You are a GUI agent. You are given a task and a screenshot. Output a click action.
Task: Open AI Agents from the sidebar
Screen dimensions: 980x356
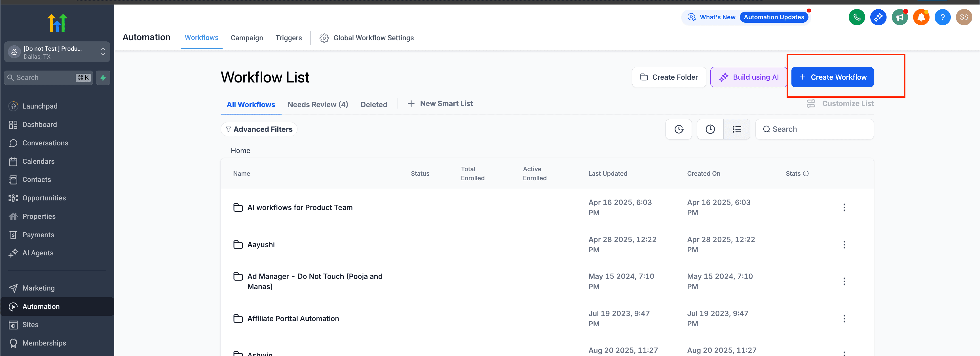pos(38,253)
